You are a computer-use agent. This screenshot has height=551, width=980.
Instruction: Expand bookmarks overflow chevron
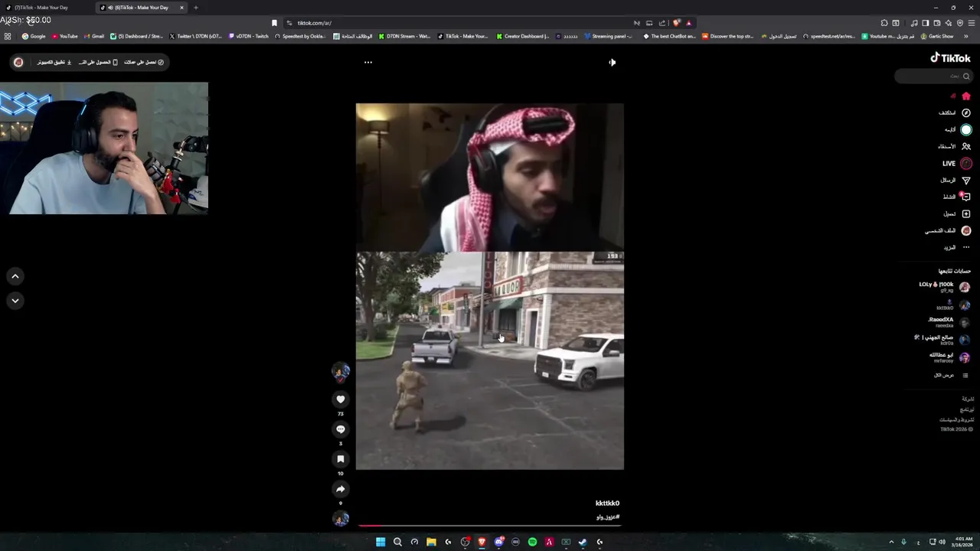pos(966,36)
